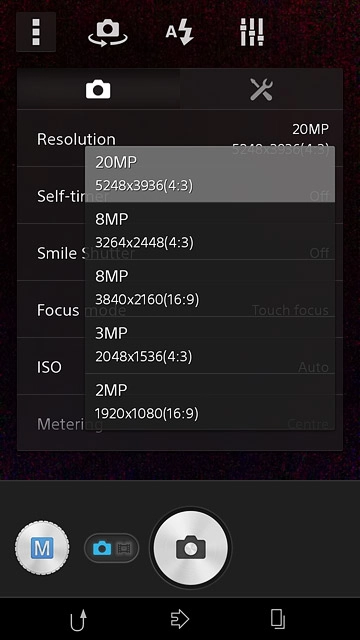
Task: Open the three-dot overflow menu
Action: 36,32
